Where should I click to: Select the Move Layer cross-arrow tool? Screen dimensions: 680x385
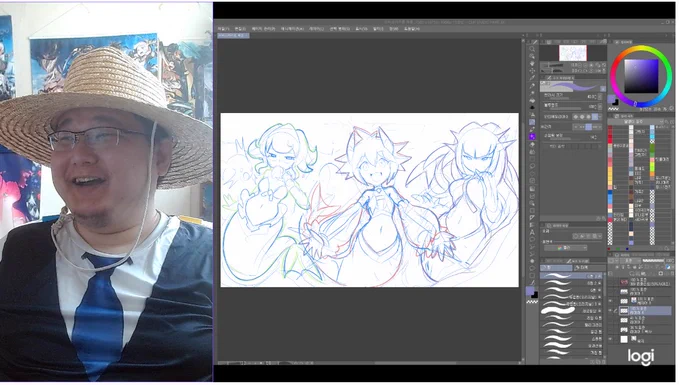pos(532,71)
